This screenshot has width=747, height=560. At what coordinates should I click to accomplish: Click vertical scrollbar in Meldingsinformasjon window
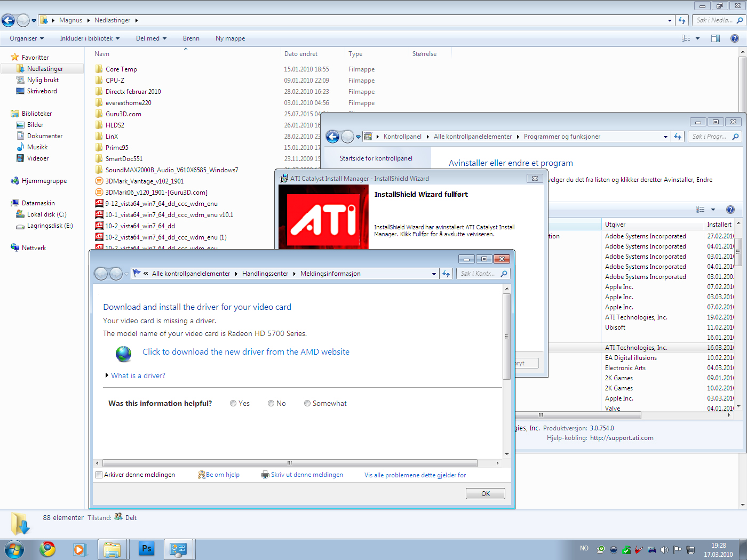tap(507, 337)
